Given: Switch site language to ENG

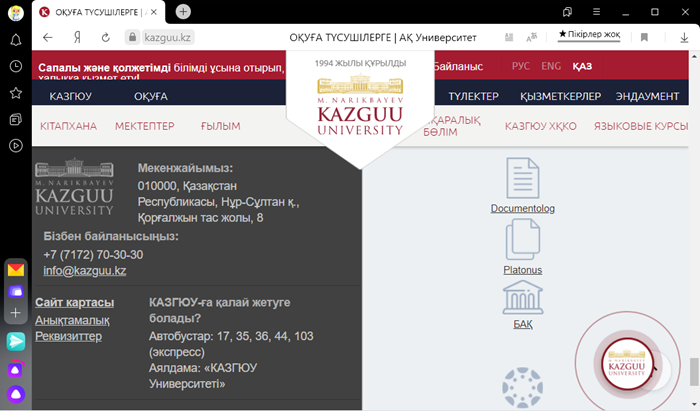Looking at the screenshot, I should tap(551, 66).
